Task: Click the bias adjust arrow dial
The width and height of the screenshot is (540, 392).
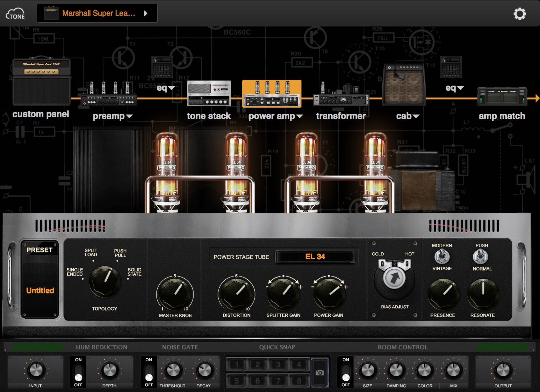Action: click(395, 277)
